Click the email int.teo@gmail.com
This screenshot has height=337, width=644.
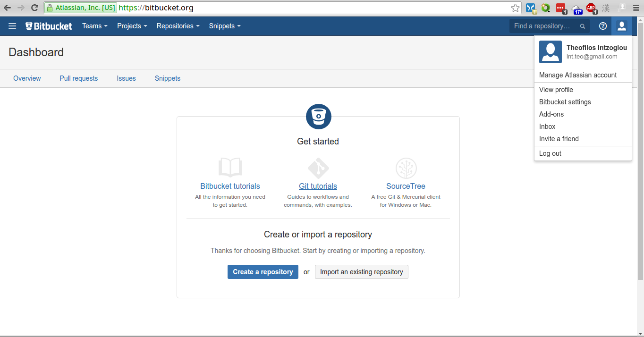pos(592,57)
